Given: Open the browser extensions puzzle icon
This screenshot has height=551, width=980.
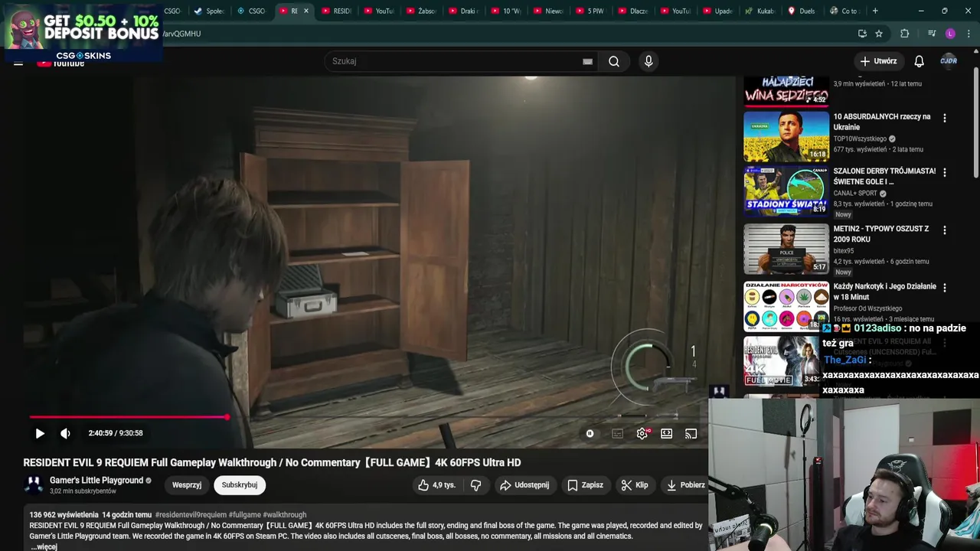Looking at the screenshot, I should coord(904,34).
